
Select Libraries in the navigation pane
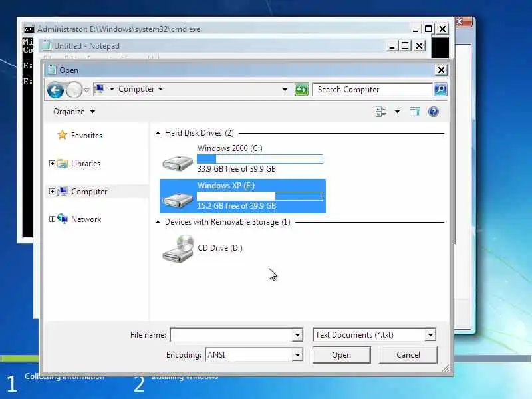[x=86, y=163]
